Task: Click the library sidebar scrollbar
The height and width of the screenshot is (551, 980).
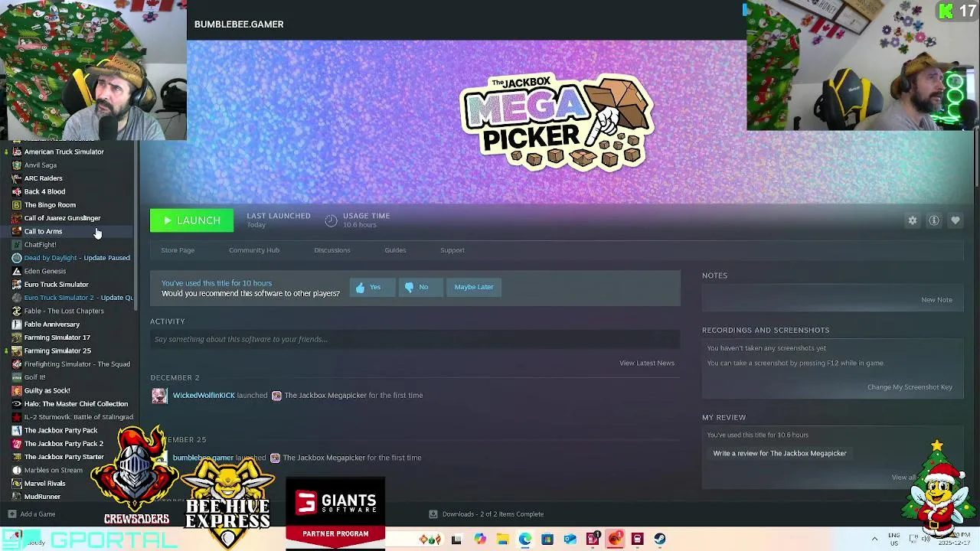Action: (137, 226)
